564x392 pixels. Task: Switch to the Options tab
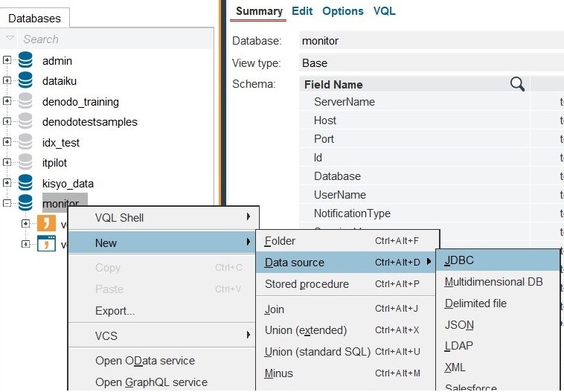[x=343, y=11]
